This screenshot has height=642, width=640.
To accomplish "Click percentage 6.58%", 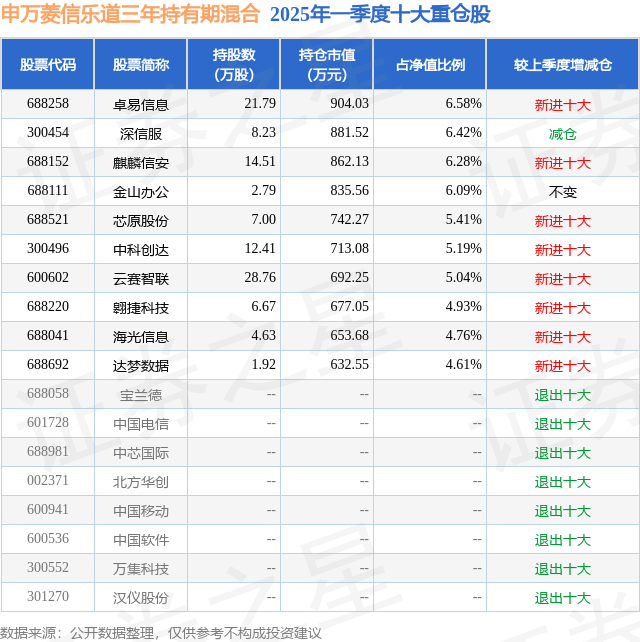I will [x=463, y=103].
